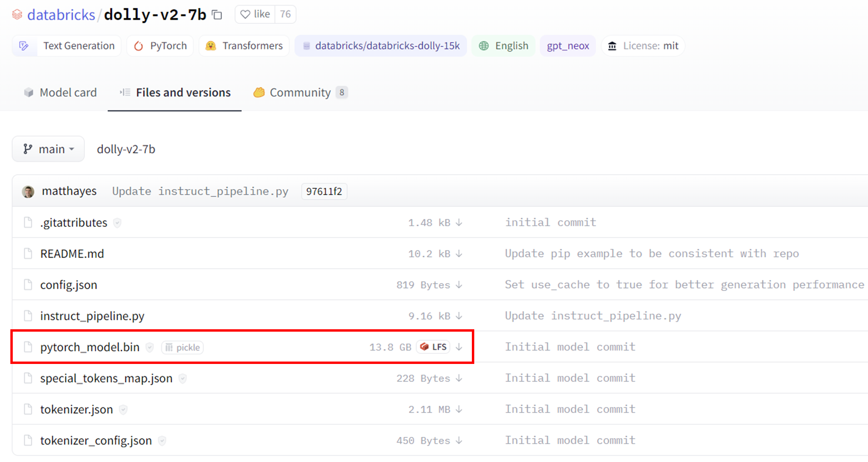Open the main branch dropdown
Viewport: 868px width, 462px height.
coord(48,149)
